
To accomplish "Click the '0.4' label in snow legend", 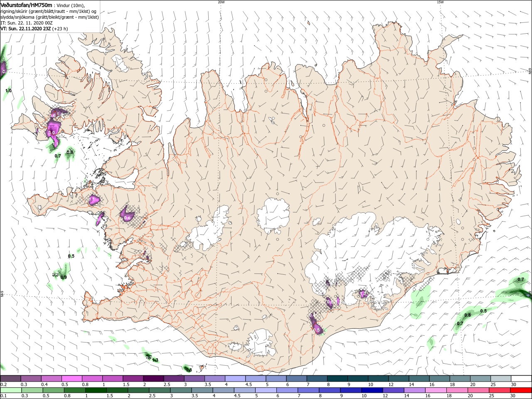I will [x=44, y=384].
